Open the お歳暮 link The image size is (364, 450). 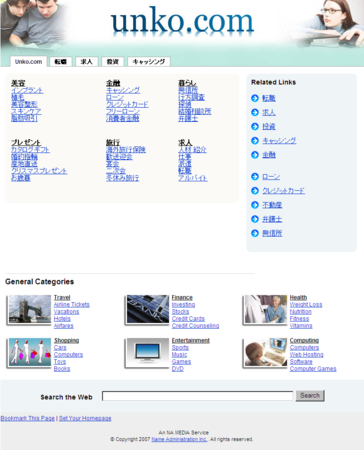coord(21,178)
